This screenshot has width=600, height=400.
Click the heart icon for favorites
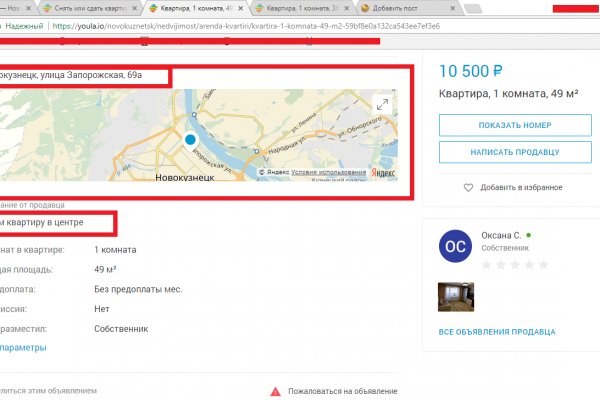468,187
